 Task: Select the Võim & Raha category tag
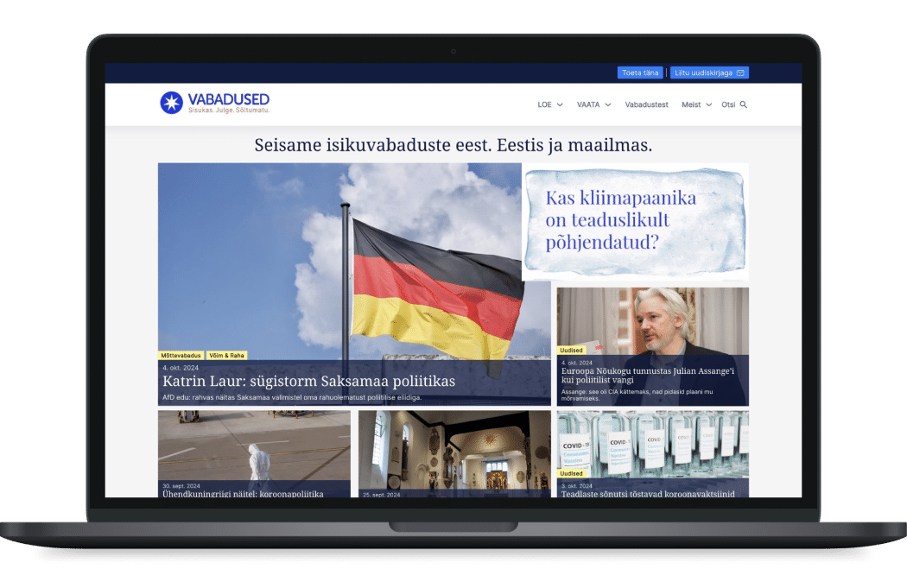tap(227, 355)
